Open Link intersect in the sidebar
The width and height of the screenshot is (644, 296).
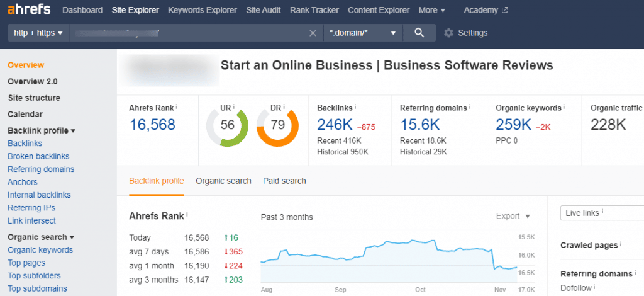tap(31, 220)
